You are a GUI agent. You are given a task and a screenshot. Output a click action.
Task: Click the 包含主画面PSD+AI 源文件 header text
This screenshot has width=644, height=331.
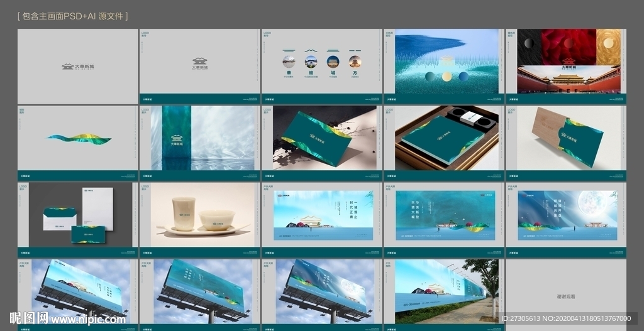coord(74,16)
